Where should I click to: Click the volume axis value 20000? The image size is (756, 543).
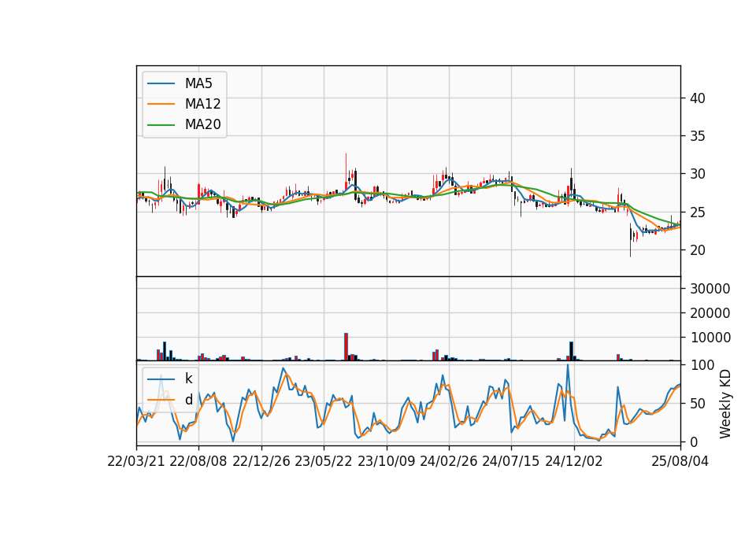coord(710,314)
